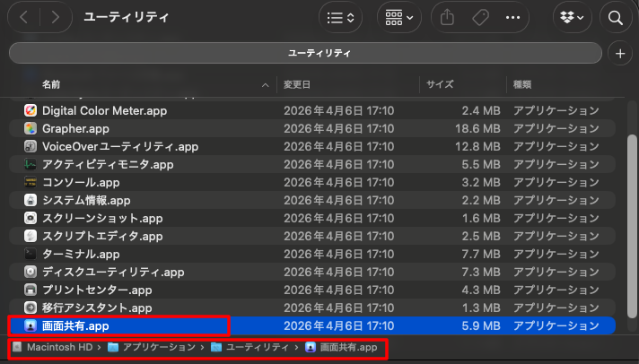The image size is (639, 364).
Task: Sort by the サイズ column header
Action: pyautogui.click(x=440, y=84)
